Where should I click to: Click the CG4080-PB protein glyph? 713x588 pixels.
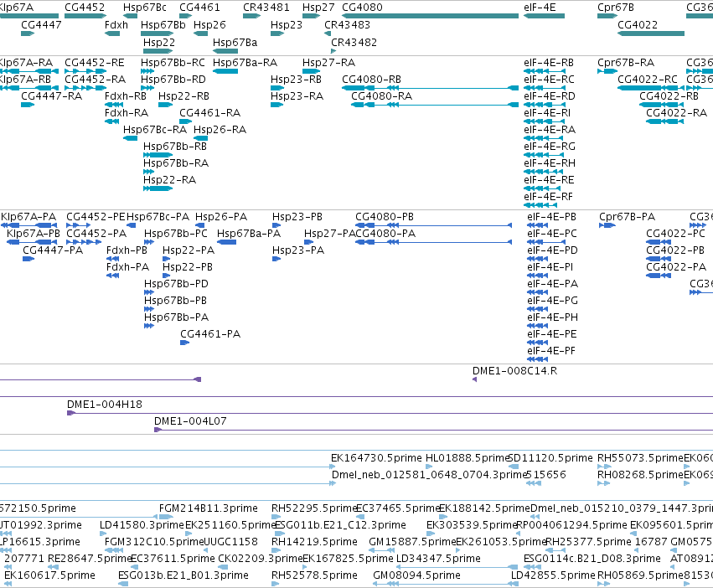pos(433,225)
